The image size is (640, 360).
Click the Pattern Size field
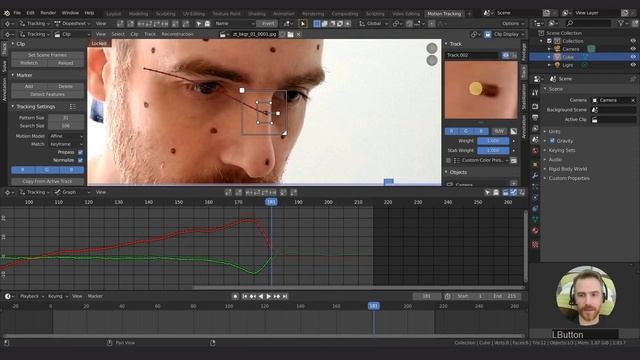tap(66, 118)
